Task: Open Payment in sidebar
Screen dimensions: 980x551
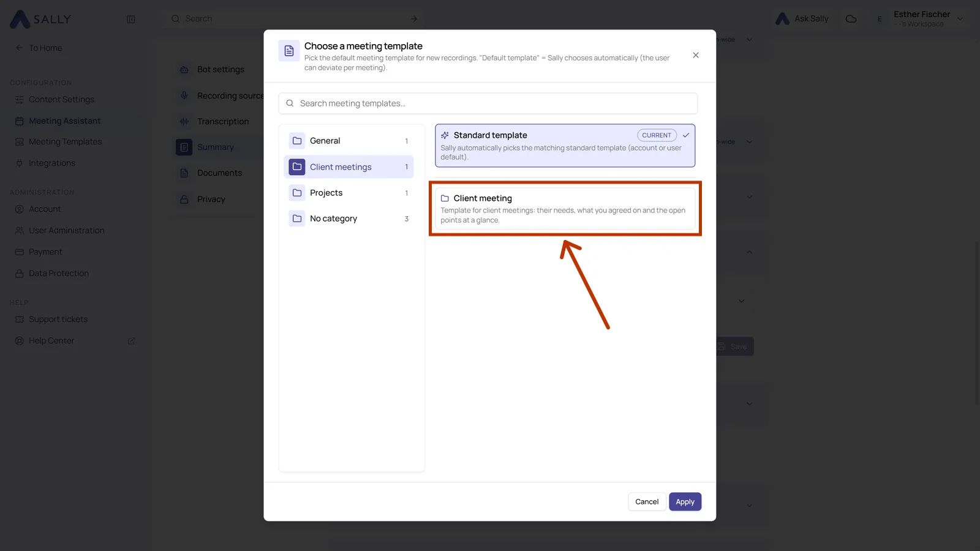Action: coord(45,252)
